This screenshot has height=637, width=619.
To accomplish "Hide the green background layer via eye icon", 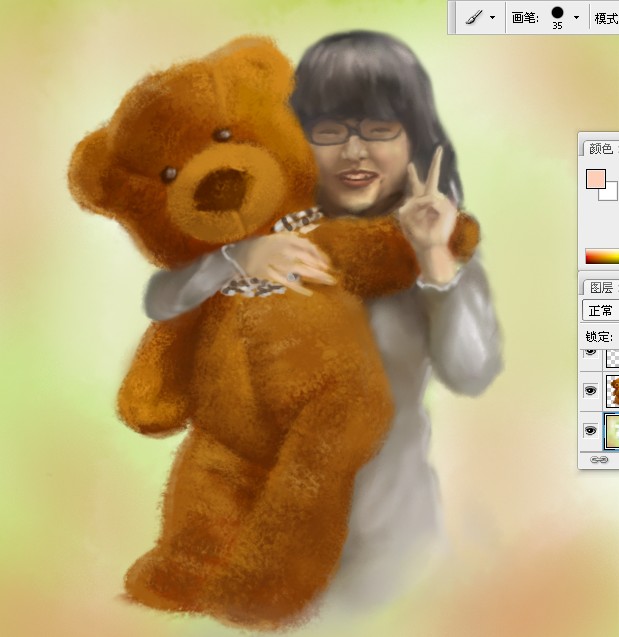I will [x=590, y=430].
